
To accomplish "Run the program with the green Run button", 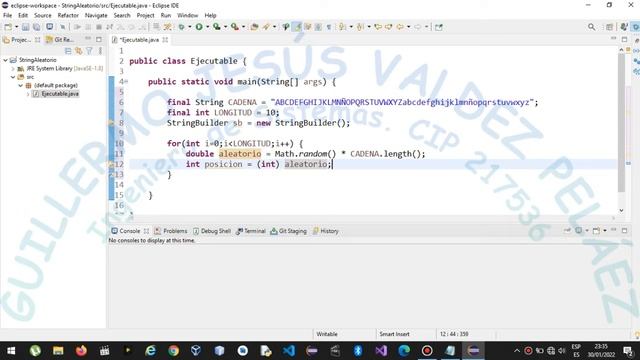I will click(x=199, y=27).
